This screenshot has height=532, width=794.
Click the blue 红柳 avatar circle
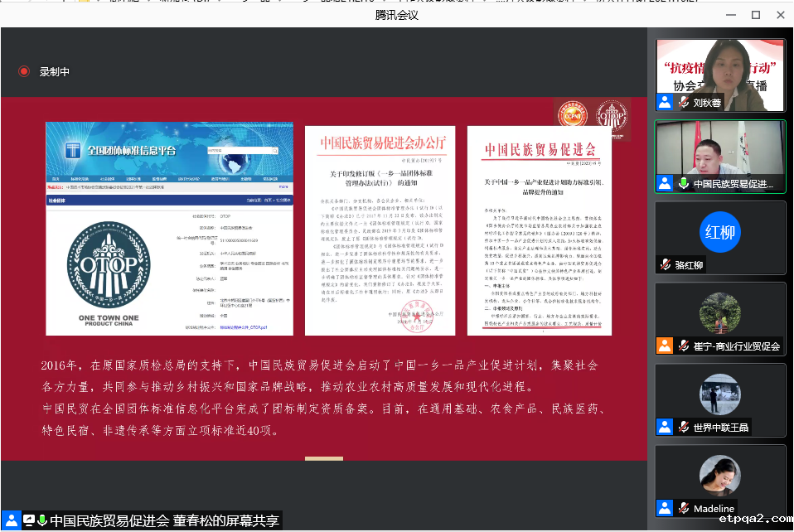coord(719,231)
